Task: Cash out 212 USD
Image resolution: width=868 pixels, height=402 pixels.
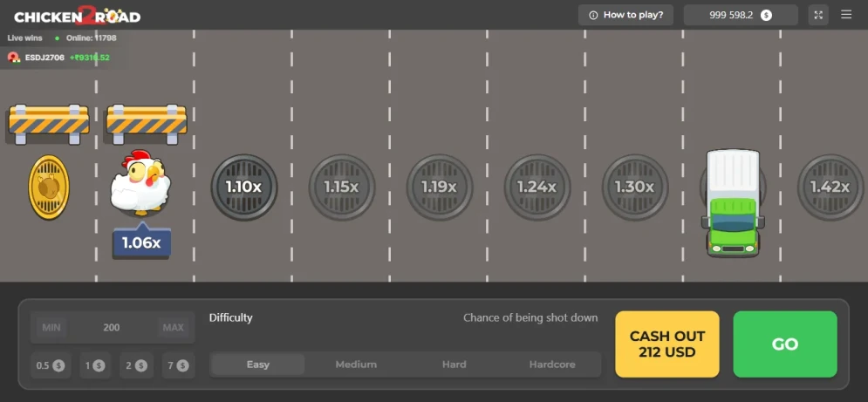Action: pyautogui.click(x=667, y=344)
